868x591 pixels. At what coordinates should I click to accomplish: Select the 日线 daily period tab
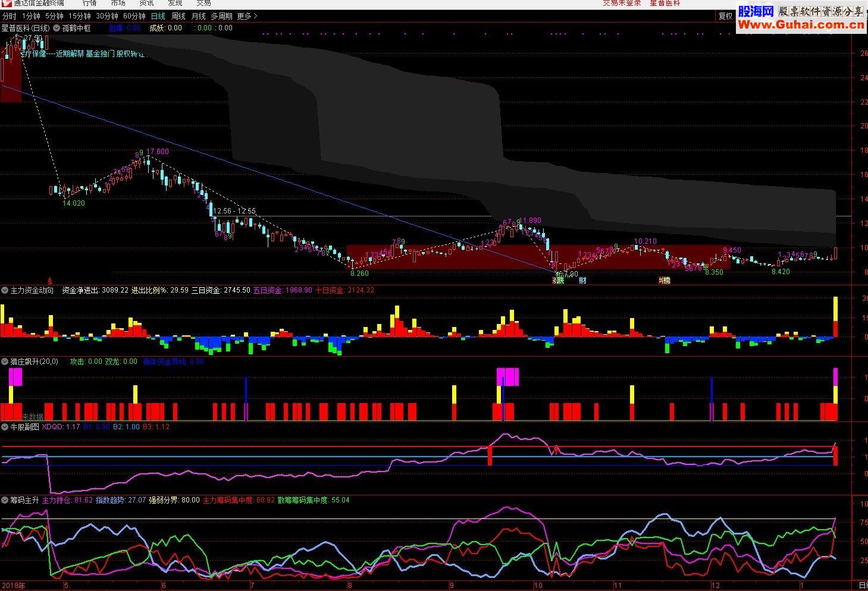tap(158, 16)
